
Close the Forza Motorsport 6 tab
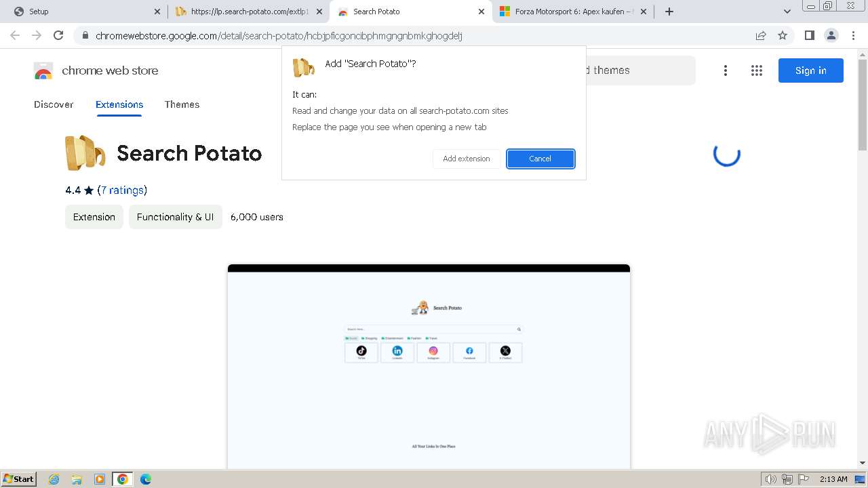point(644,12)
